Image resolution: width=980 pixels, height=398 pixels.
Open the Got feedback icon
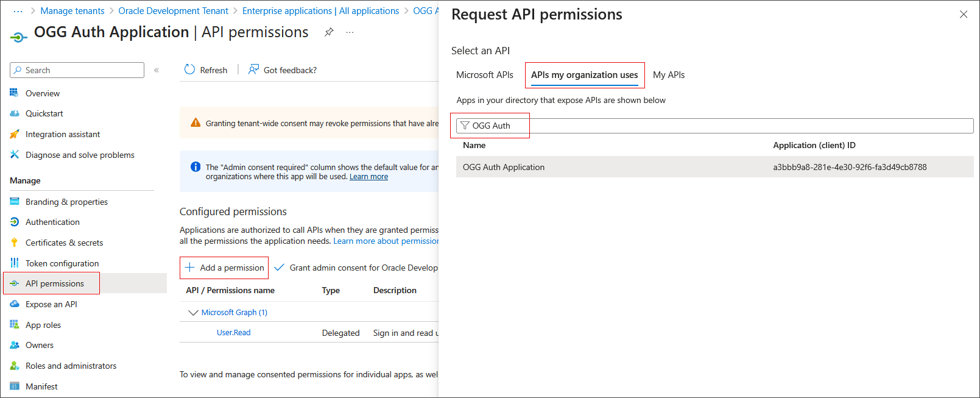tap(254, 70)
